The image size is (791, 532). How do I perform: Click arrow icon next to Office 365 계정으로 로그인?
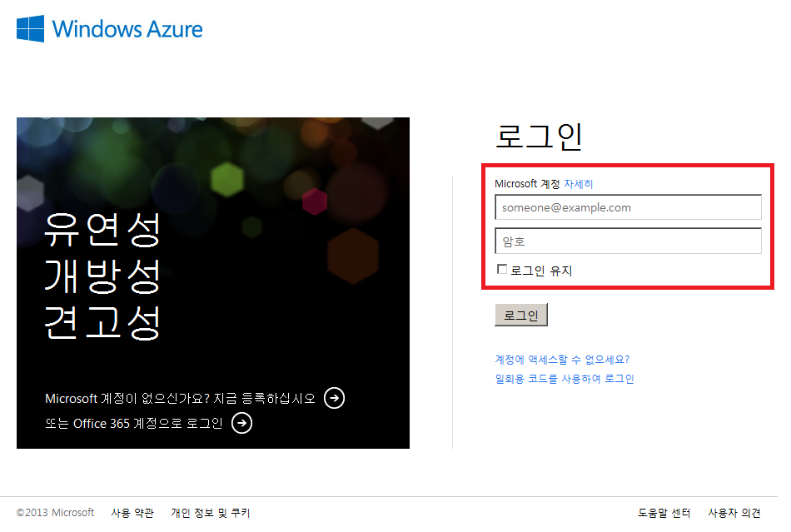pos(241,423)
